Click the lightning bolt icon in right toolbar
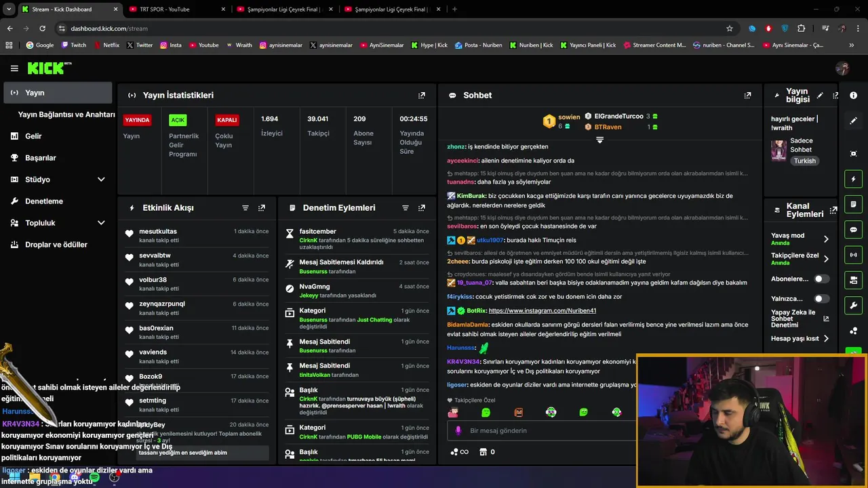This screenshot has width=868, height=488. tap(853, 180)
